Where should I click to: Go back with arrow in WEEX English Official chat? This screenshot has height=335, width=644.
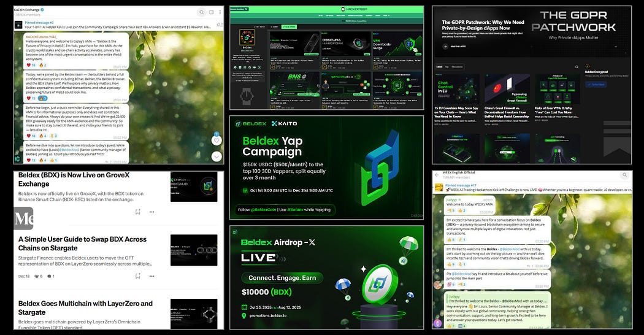click(437, 175)
